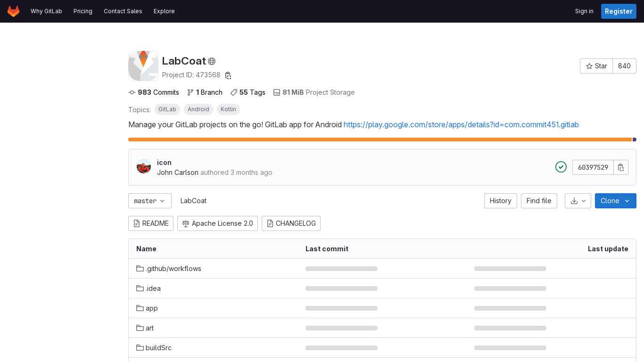The width and height of the screenshot is (644, 362).
Task: Open the commit SHA 60397529
Action: (593, 167)
